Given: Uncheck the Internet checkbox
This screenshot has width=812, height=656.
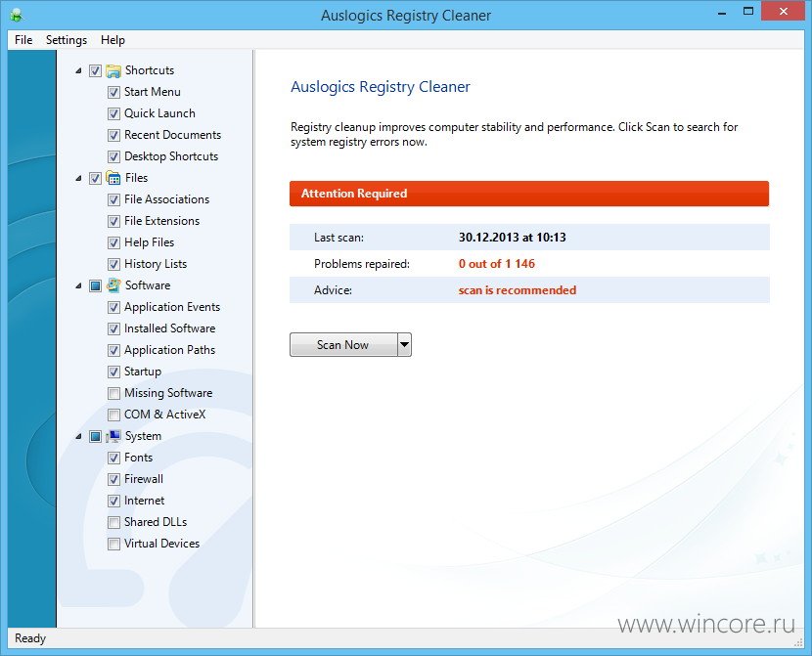Looking at the screenshot, I should coord(113,501).
